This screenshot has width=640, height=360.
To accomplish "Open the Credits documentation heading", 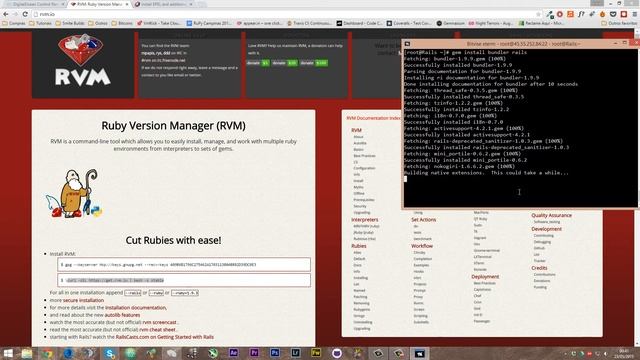I will click(x=539, y=268).
